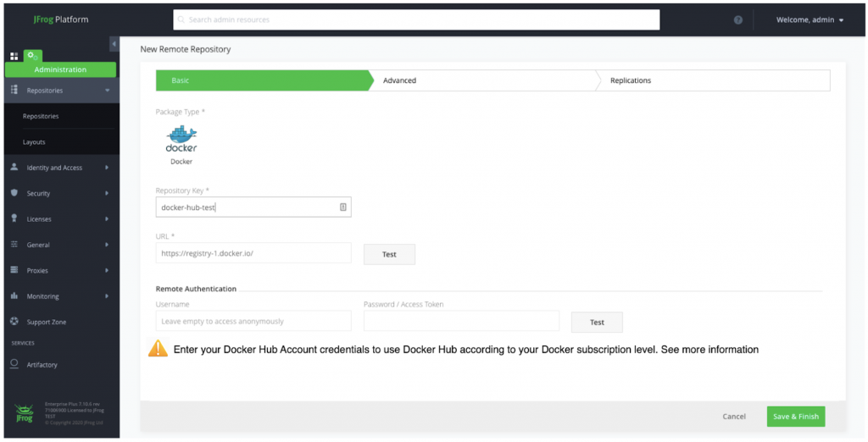The image size is (868, 442).
Task: Open the Application module grid icon
Action: [x=14, y=56]
